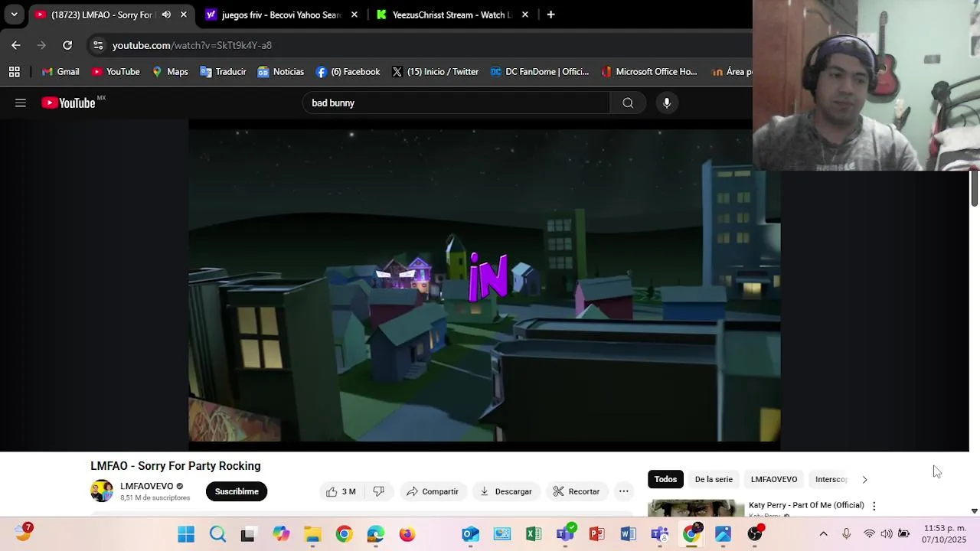Open the Traducir bookmark
The image size is (980, 551).
pos(223,72)
